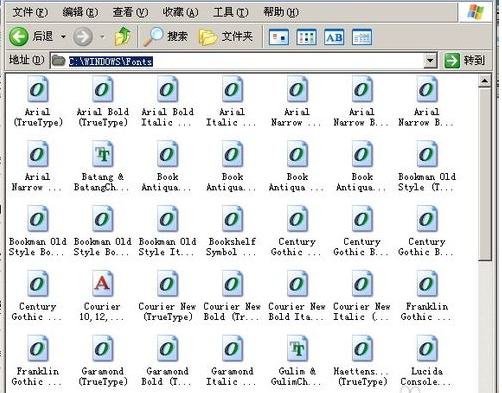Click the grayed Forward arrow button
The width and height of the screenshot is (502, 393).
point(82,36)
